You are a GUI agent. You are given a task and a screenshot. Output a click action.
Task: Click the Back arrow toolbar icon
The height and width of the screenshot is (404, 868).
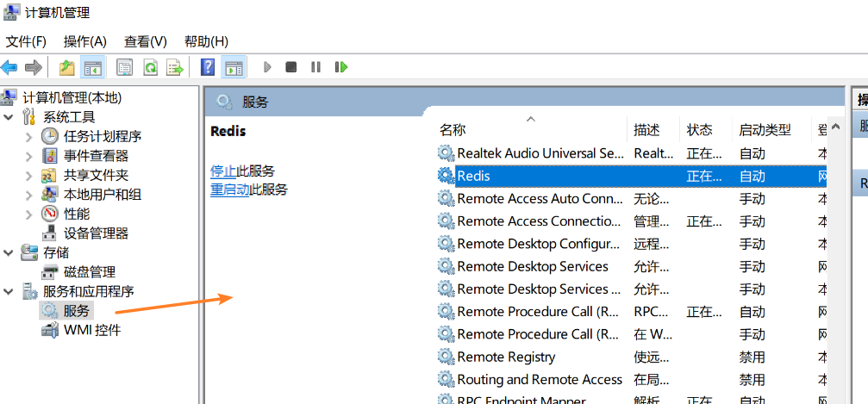9,67
